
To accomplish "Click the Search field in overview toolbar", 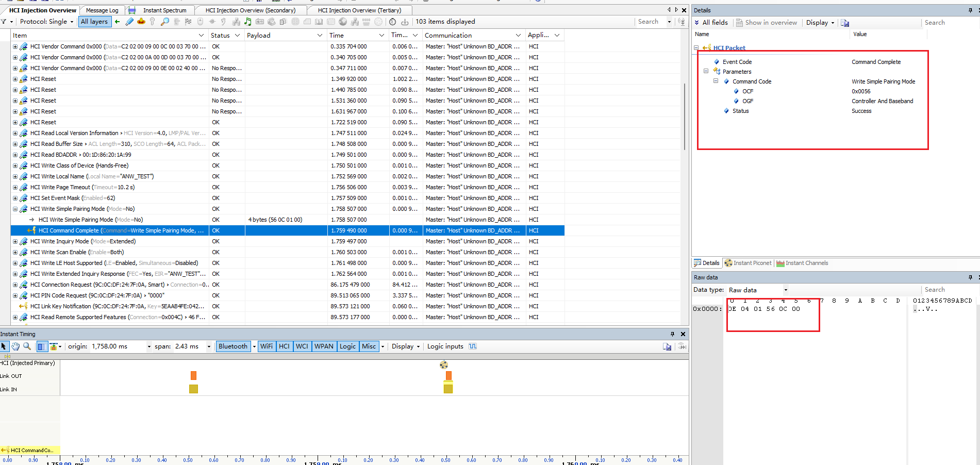I will click(x=652, y=22).
